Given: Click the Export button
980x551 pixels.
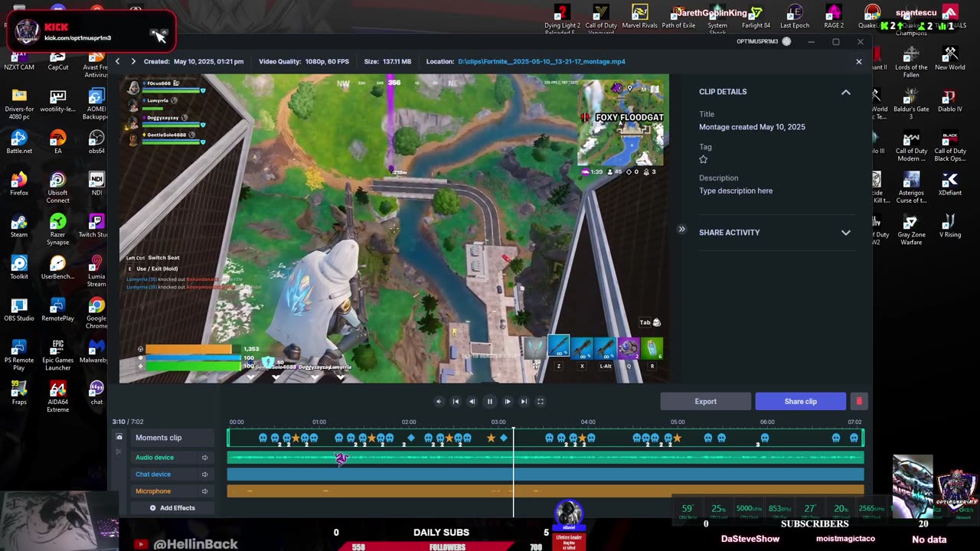Looking at the screenshot, I should click(706, 401).
